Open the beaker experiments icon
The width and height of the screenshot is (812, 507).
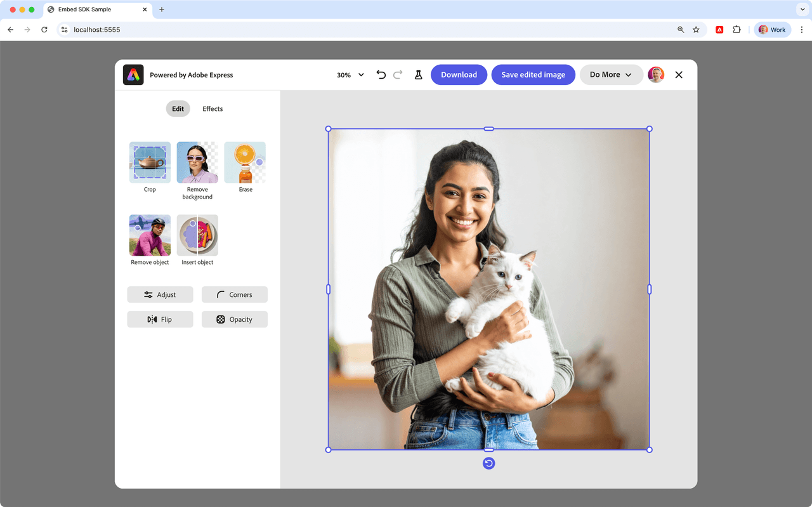[x=418, y=75]
